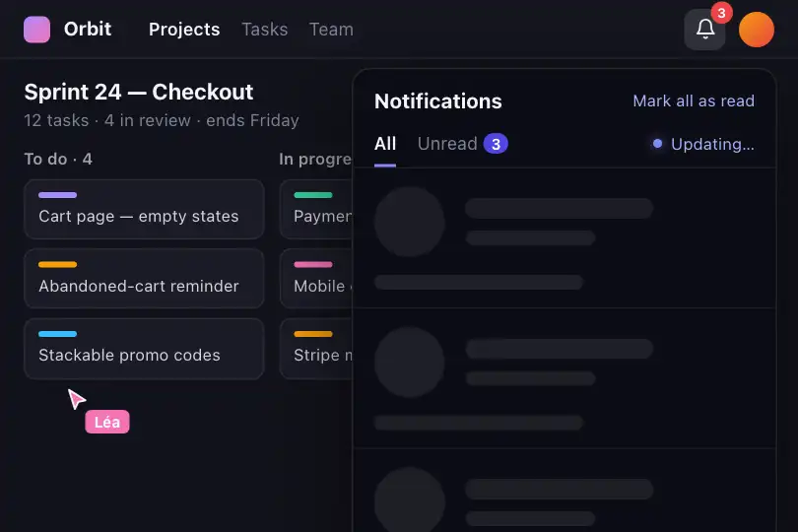Click the Sprint 24 — Checkout title
This screenshot has width=798, height=532.
pyautogui.click(x=139, y=93)
